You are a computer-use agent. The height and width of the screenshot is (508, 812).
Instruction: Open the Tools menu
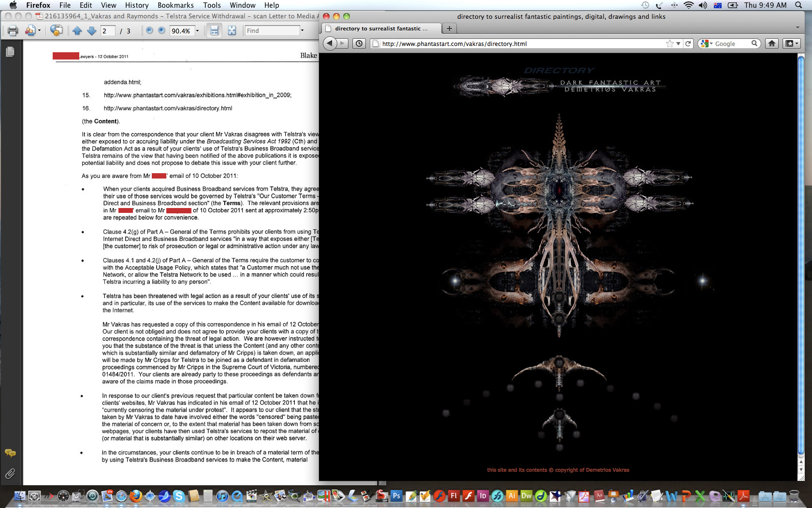point(212,5)
